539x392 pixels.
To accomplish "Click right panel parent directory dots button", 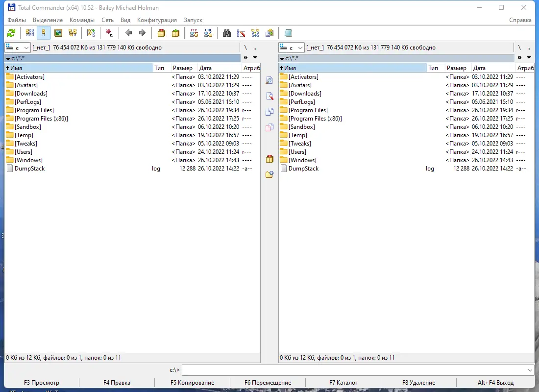I will (x=529, y=48).
